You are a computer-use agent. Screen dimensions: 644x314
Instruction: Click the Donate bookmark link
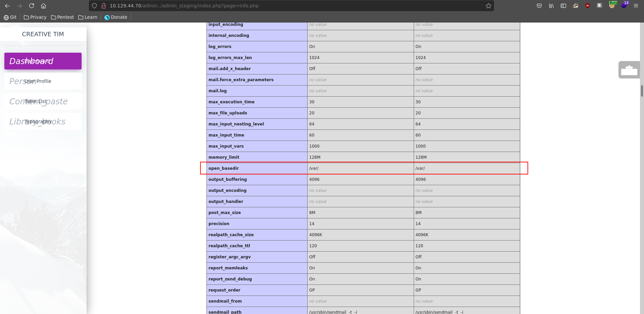pos(116,17)
